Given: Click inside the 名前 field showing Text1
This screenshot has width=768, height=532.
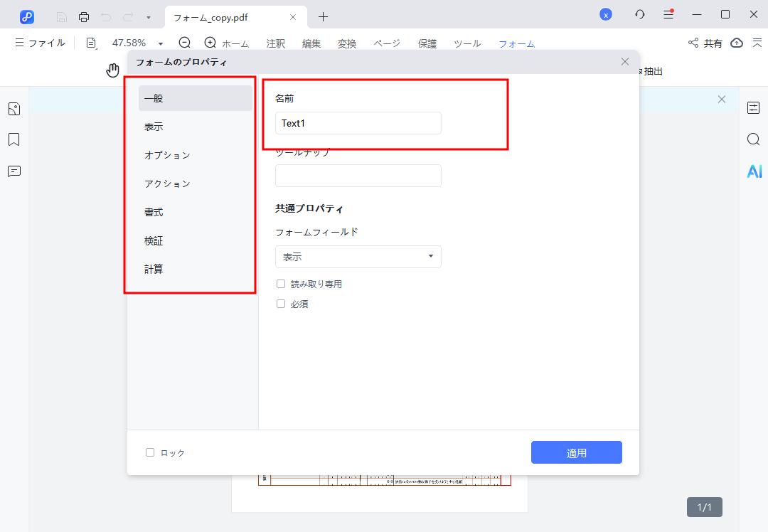Looking at the screenshot, I should tap(358, 123).
